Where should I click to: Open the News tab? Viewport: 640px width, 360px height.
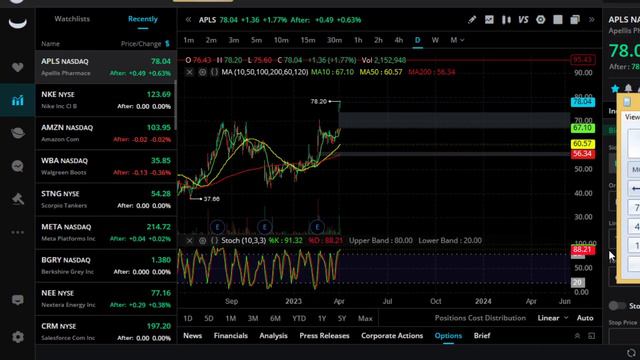pyautogui.click(x=193, y=336)
